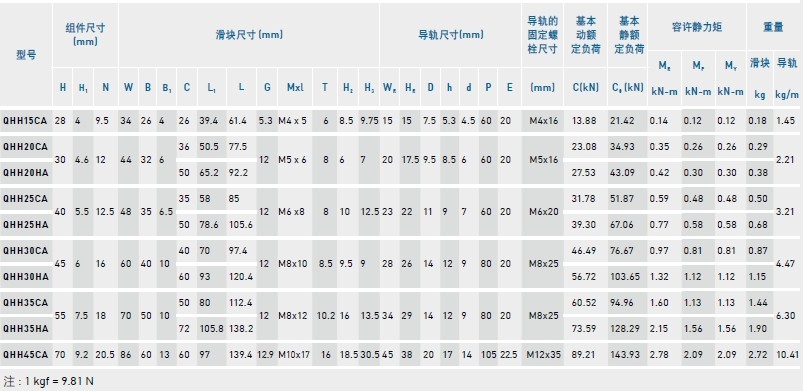
Task: Click rail weight value 4.47
Action: pyautogui.click(x=786, y=264)
